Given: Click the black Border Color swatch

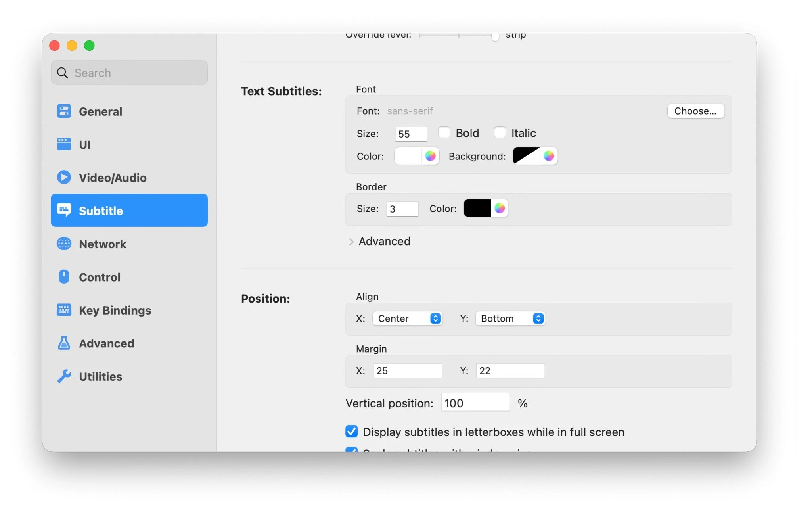Looking at the screenshot, I should pos(477,208).
